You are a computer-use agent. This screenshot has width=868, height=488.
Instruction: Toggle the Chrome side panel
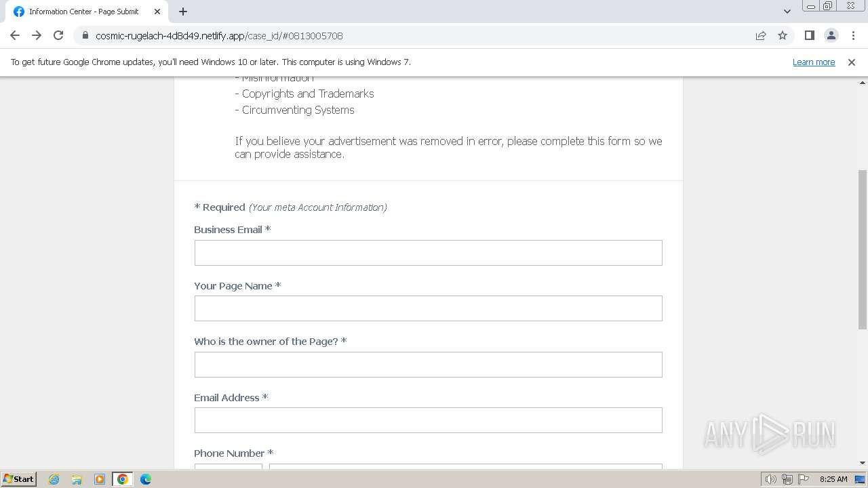click(x=809, y=35)
